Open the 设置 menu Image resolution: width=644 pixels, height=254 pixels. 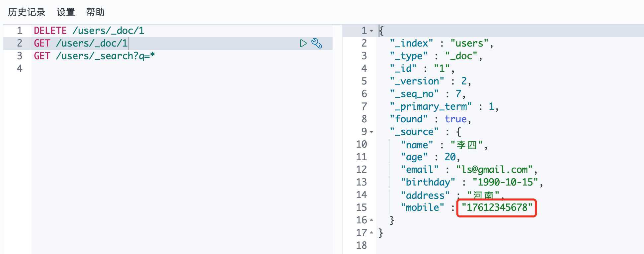[x=66, y=12]
